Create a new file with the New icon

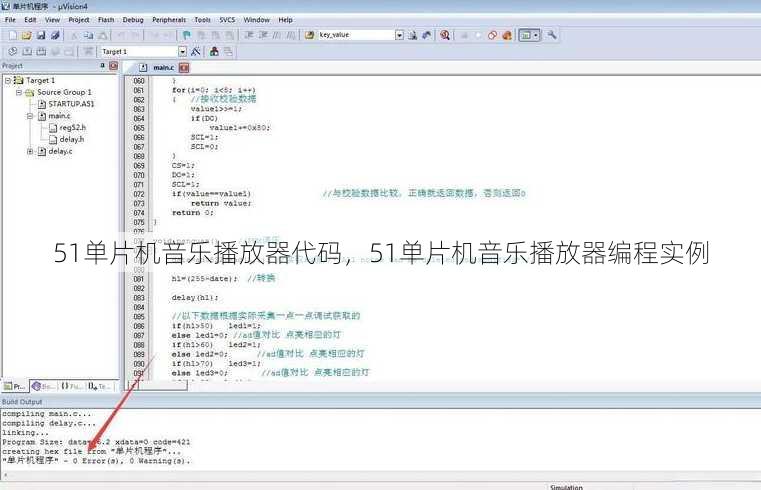pos(13,35)
